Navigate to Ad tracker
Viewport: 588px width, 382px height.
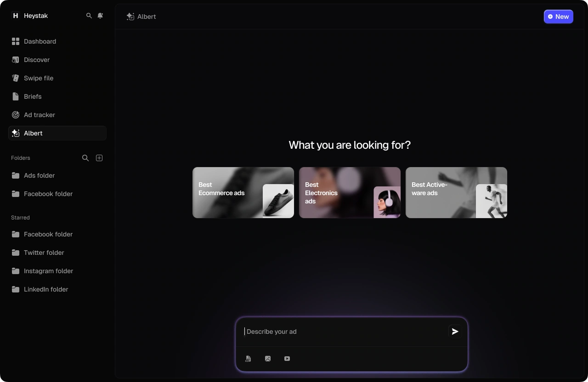(x=57, y=115)
